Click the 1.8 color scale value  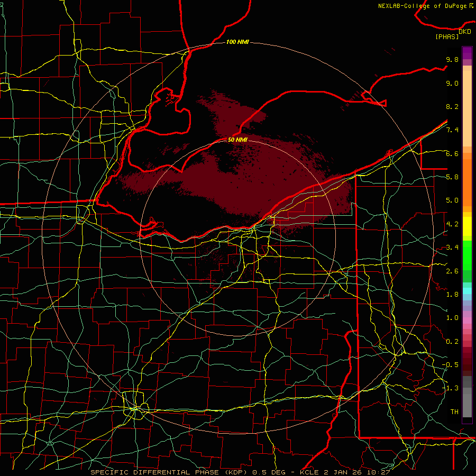452,295
